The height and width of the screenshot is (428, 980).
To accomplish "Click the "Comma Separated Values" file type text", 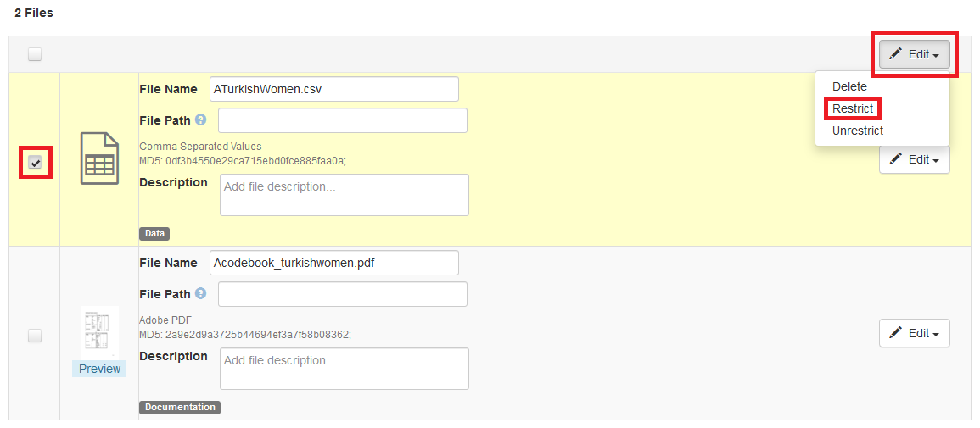I will click(200, 147).
